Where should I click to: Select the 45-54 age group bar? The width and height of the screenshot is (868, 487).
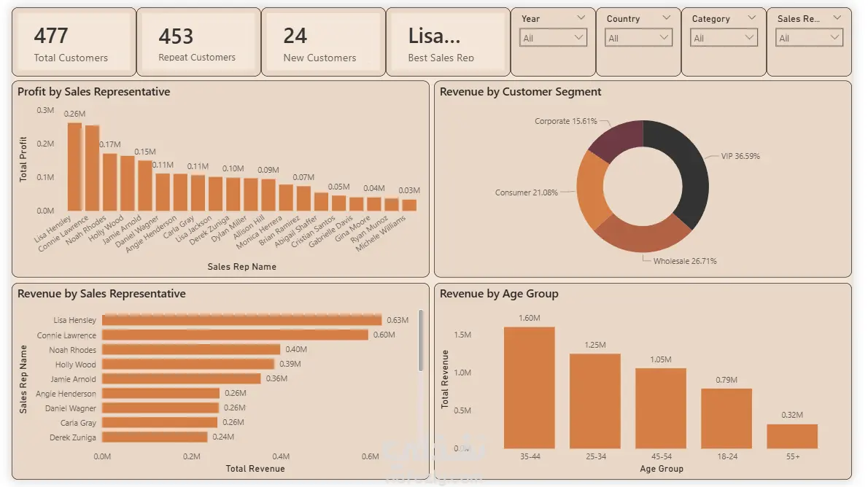point(661,408)
